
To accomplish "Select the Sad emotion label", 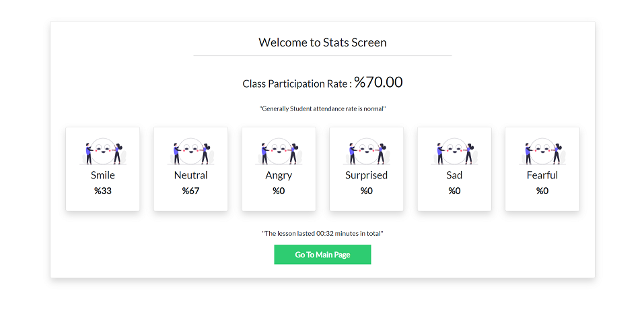I will pos(454,175).
